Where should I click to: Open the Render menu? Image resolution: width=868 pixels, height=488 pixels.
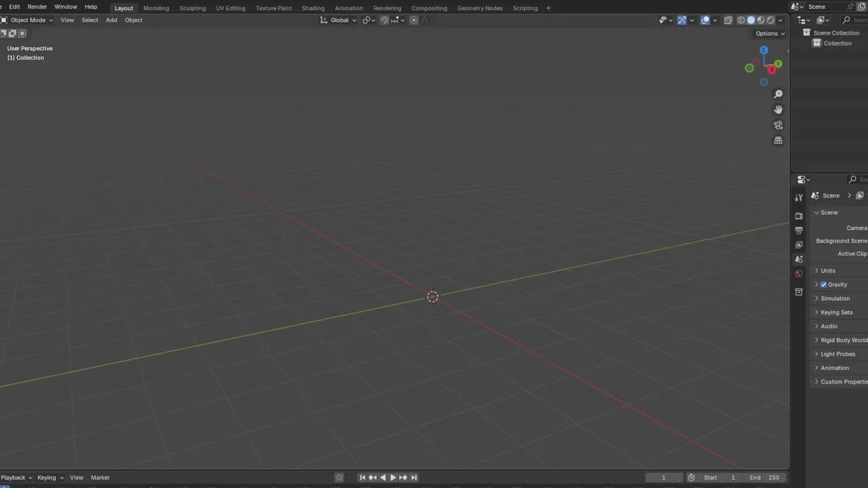coord(37,7)
